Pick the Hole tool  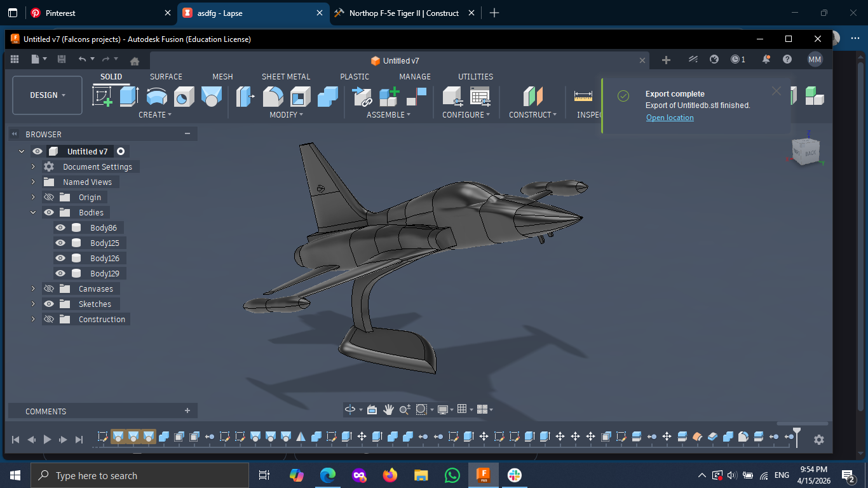(184, 97)
